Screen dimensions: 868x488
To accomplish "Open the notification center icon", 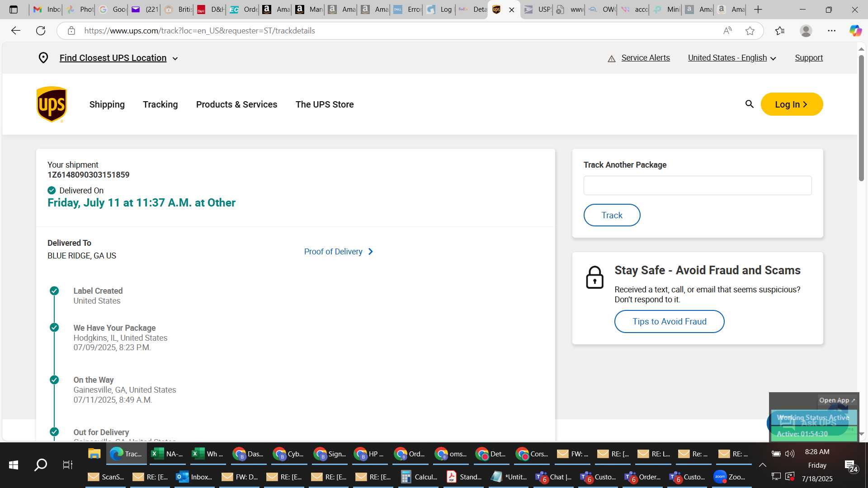I will (851, 465).
